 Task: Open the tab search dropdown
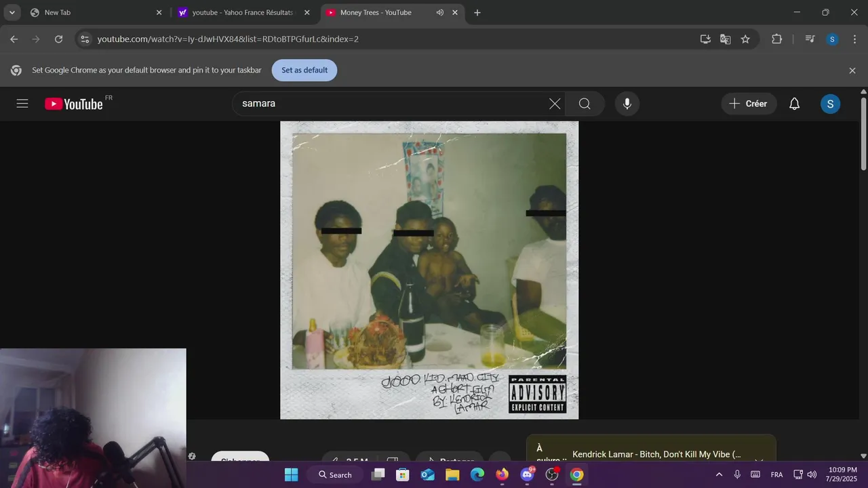click(x=12, y=12)
